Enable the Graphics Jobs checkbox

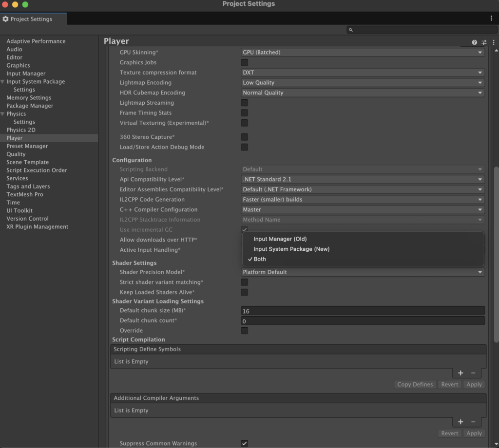pos(245,62)
